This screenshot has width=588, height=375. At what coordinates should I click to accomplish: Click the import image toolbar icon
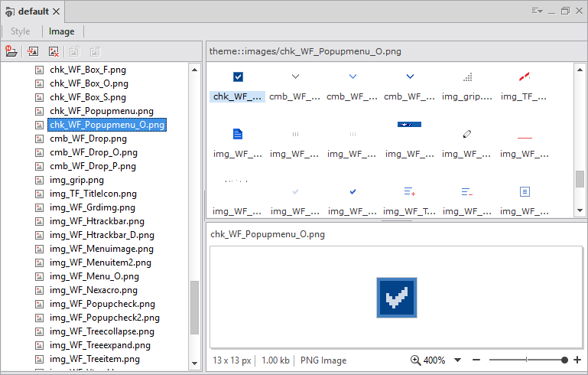pos(33,52)
